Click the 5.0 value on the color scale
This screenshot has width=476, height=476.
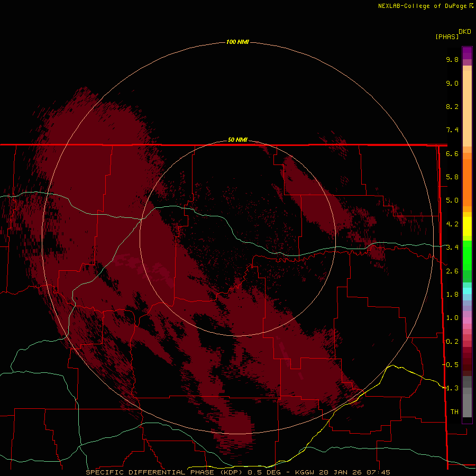[x=452, y=200]
